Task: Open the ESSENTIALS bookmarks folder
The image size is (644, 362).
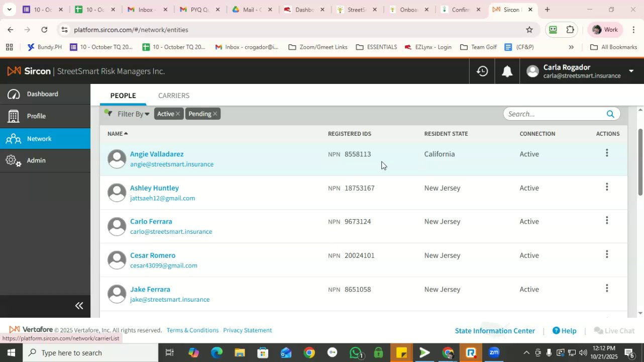Action: point(376,47)
